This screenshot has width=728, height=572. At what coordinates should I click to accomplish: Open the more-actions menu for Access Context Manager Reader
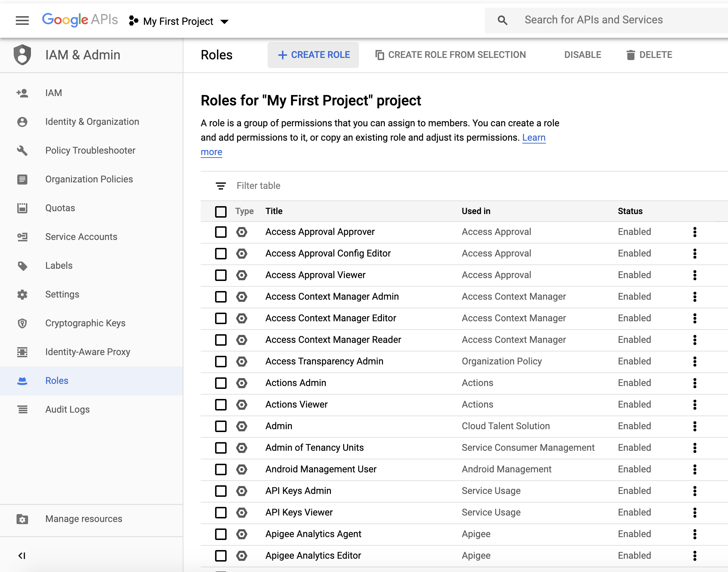point(695,340)
